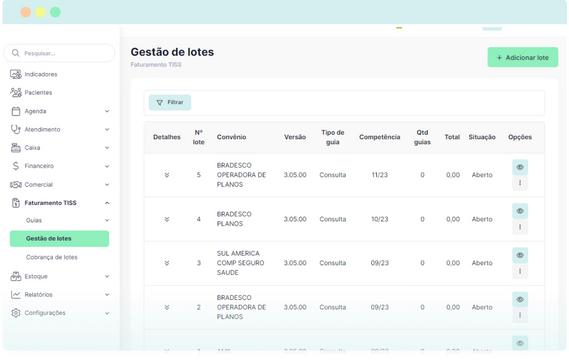The width and height of the screenshot is (569, 362).
Task: Expand details of lote 5 row
Action: coord(167,175)
